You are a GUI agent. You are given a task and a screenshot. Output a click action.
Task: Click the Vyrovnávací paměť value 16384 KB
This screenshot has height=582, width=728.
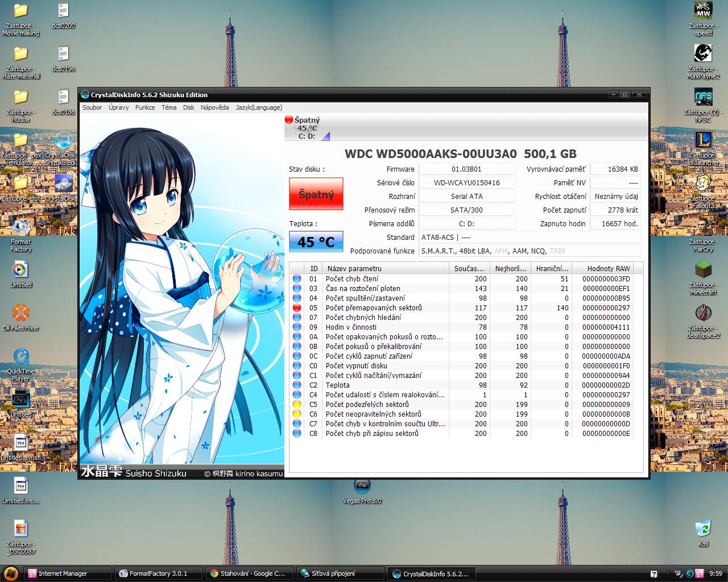616,169
